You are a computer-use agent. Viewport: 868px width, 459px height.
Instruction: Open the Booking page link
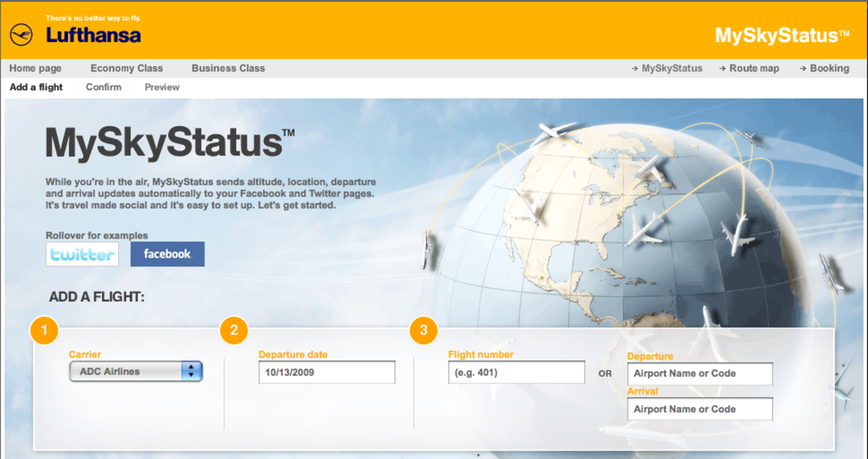pyautogui.click(x=829, y=68)
